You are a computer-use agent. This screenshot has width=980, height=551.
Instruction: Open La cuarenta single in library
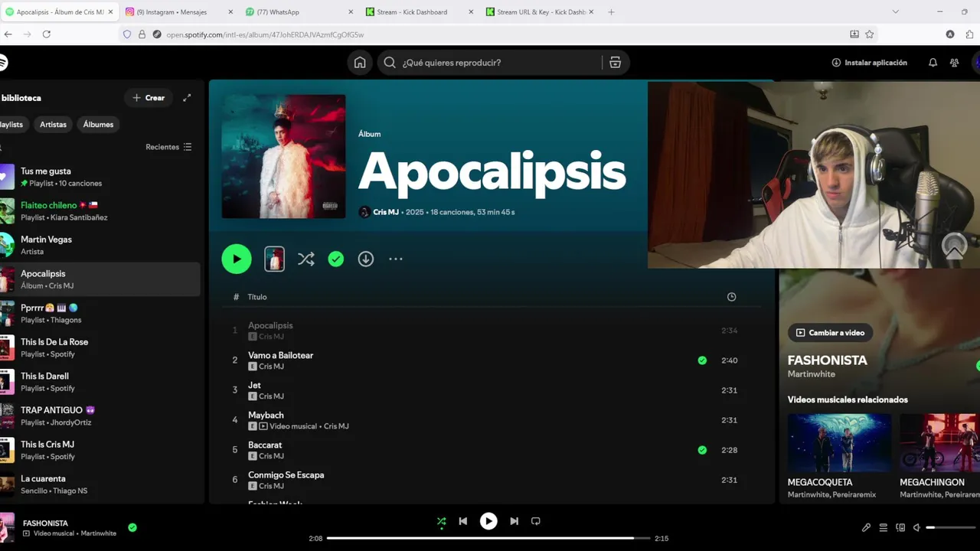tap(100, 484)
